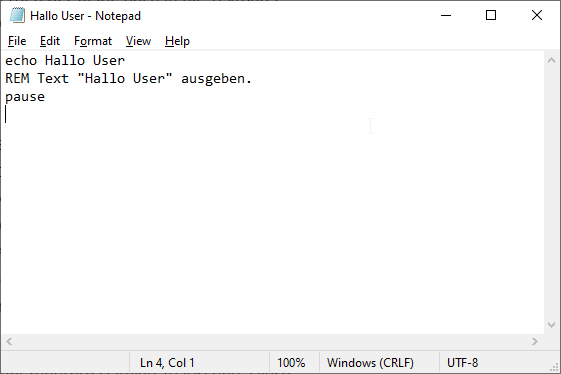Image resolution: width=561 pixels, height=374 pixels.
Task: Click the vertical scrollbar up arrow
Action: (x=551, y=60)
